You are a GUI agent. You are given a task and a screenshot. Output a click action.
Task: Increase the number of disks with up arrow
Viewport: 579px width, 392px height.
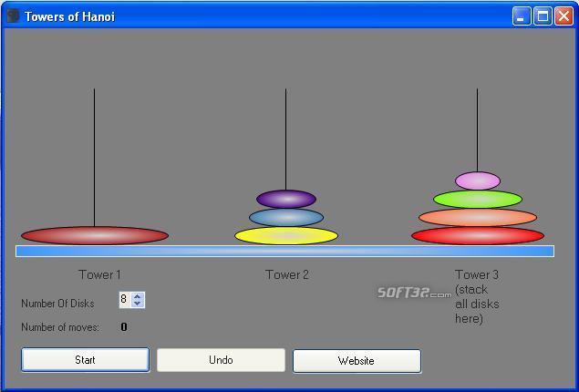point(138,296)
